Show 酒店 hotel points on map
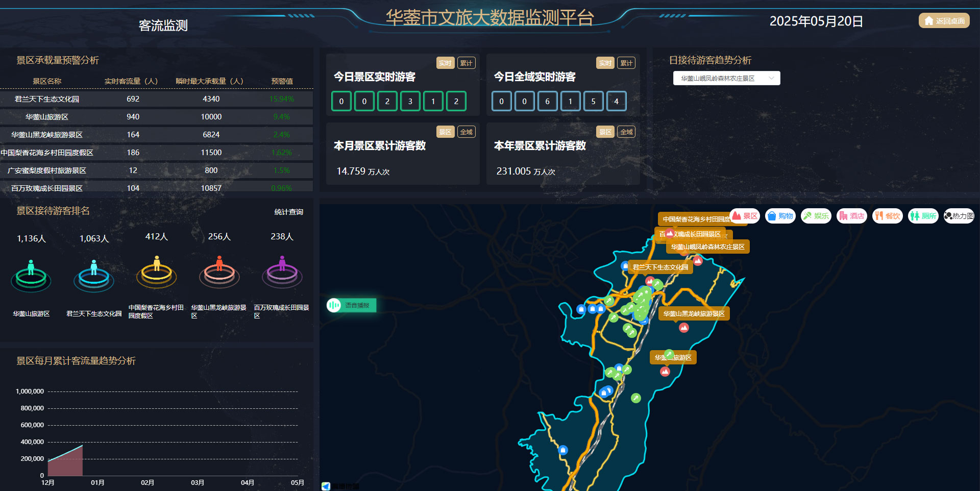This screenshot has height=491, width=980. 852,216
